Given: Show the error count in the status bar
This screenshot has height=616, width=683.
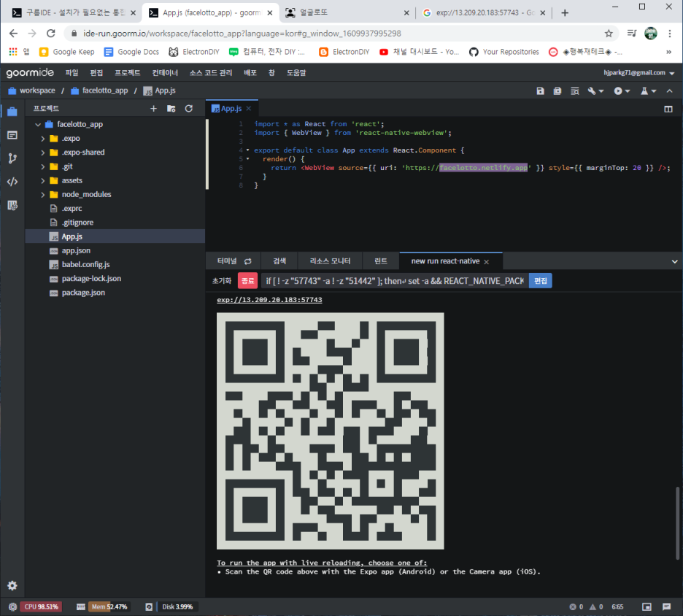Looking at the screenshot, I should click(x=576, y=607).
